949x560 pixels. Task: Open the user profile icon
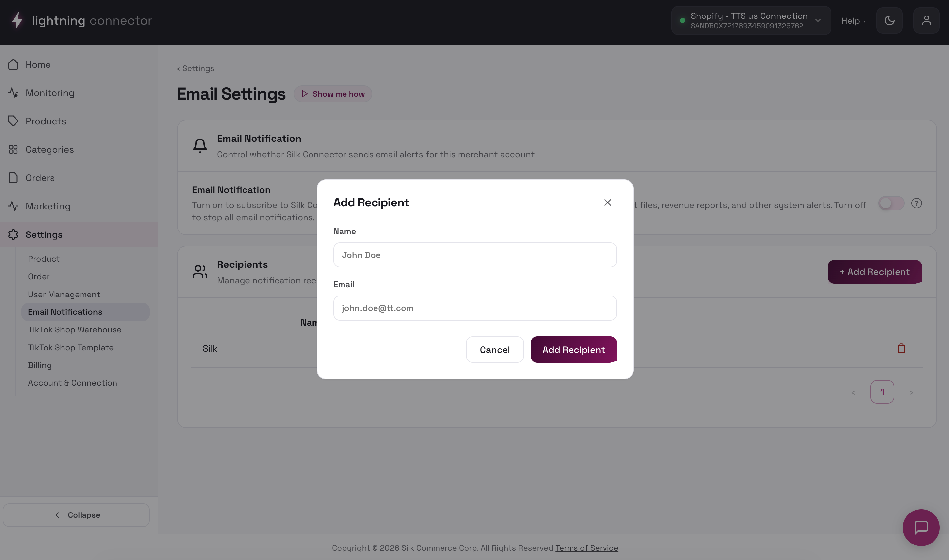[926, 21]
